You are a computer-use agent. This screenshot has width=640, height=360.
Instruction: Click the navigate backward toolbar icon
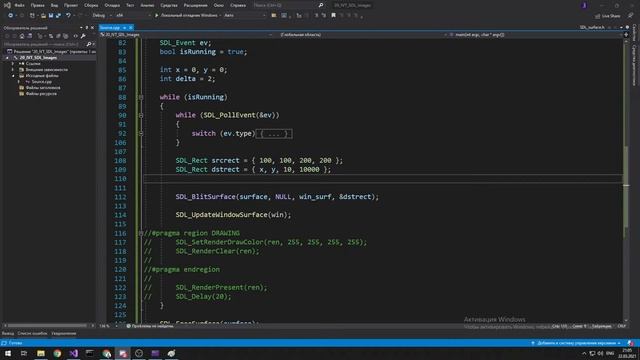point(10,16)
